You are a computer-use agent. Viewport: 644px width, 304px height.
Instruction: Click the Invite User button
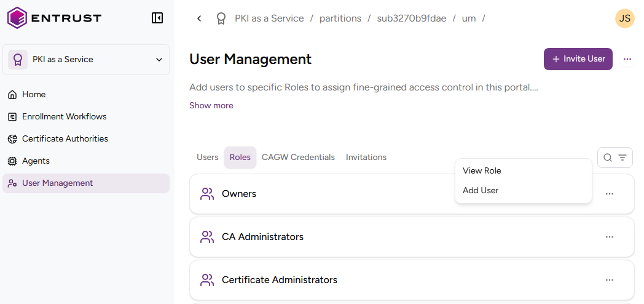click(x=578, y=59)
